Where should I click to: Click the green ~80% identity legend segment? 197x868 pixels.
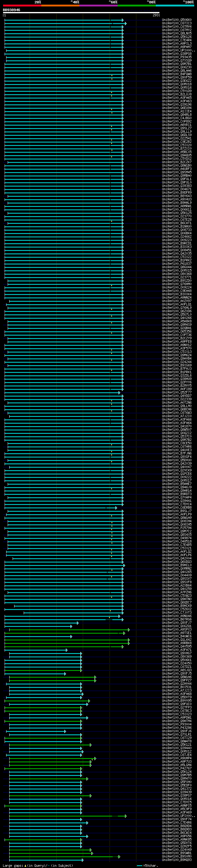coord(137,6)
